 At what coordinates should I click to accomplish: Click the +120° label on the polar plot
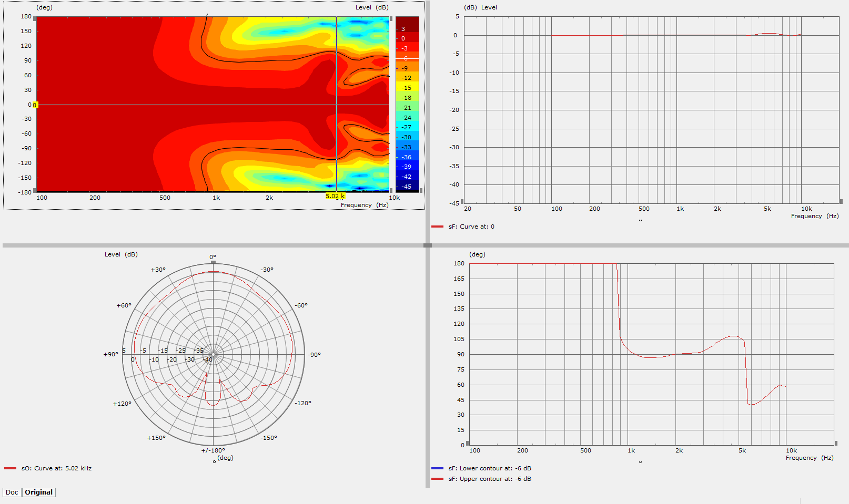tap(122, 404)
